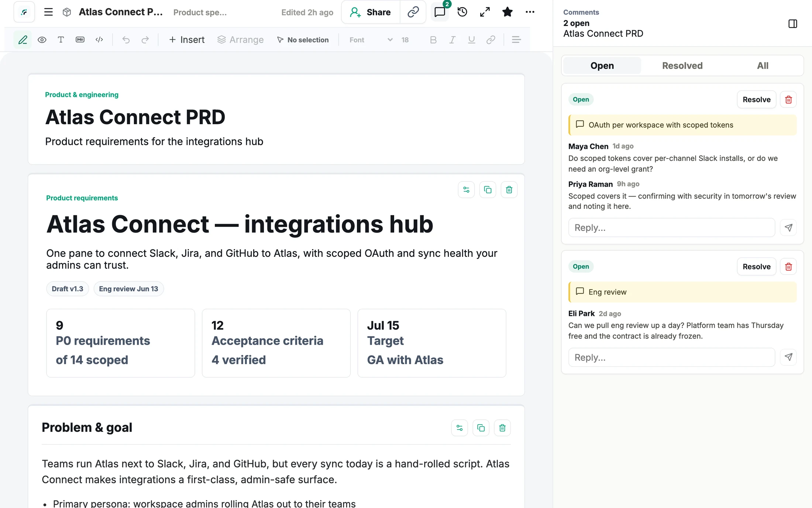Click the Eng review Jun 13 tag
Image resolution: width=812 pixels, height=508 pixels.
(x=128, y=289)
